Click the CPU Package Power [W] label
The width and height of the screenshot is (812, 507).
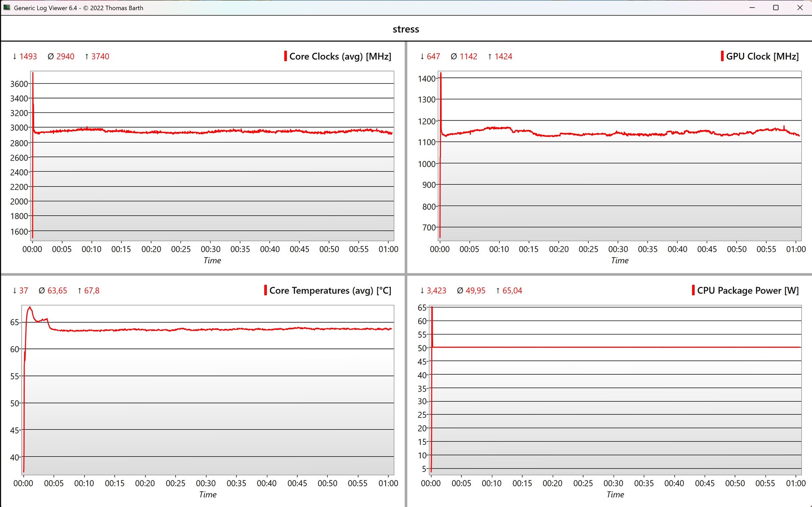[748, 290]
